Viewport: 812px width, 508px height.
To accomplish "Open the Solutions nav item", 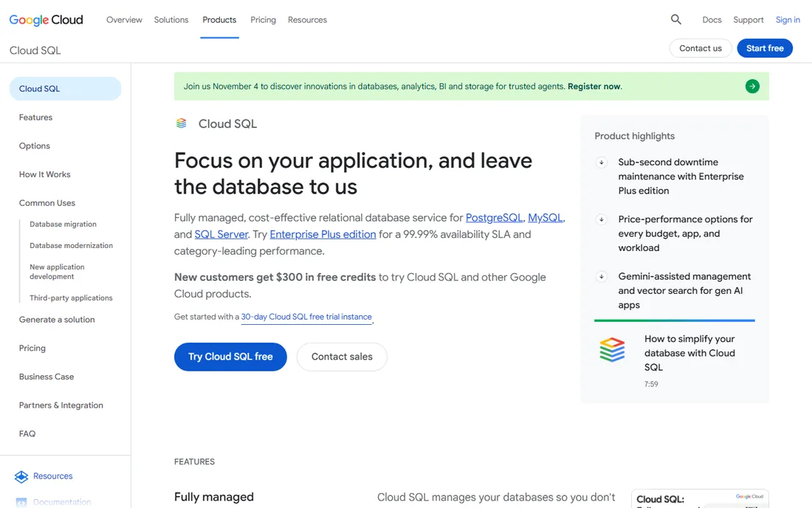I will (x=171, y=20).
